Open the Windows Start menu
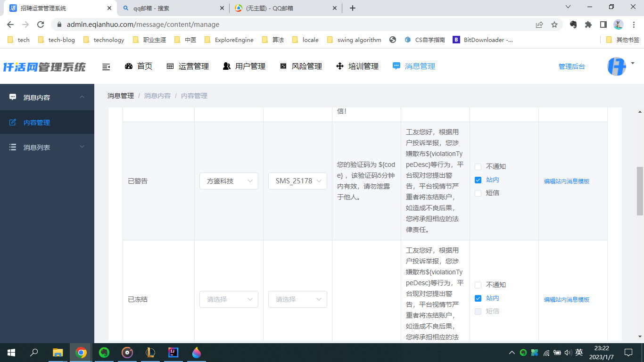Screen dimensions: 644x362 [11, 352]
